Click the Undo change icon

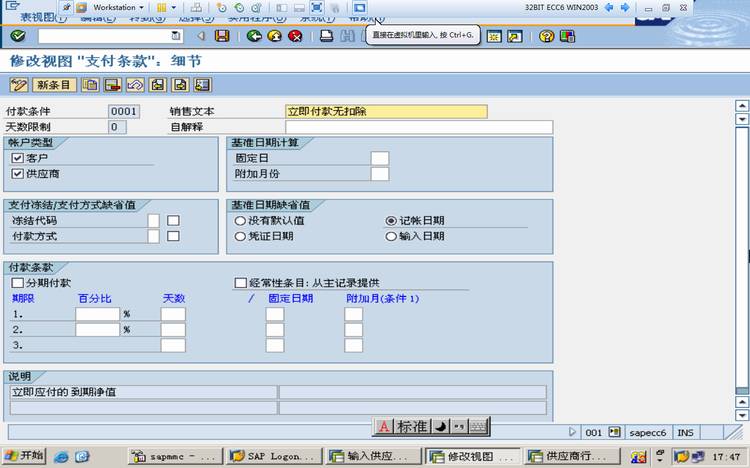pyautogui.click(x=135, y=85)
